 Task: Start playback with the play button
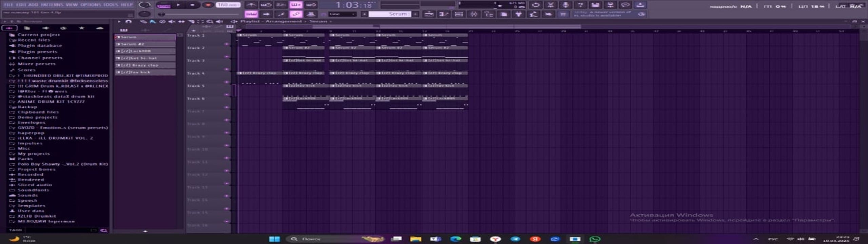tap(178, 5)
